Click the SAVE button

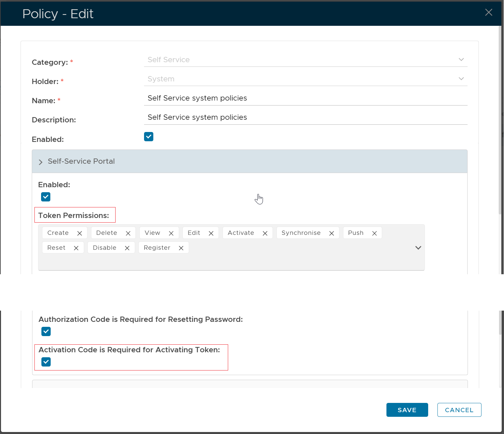[x=407, y=410]
